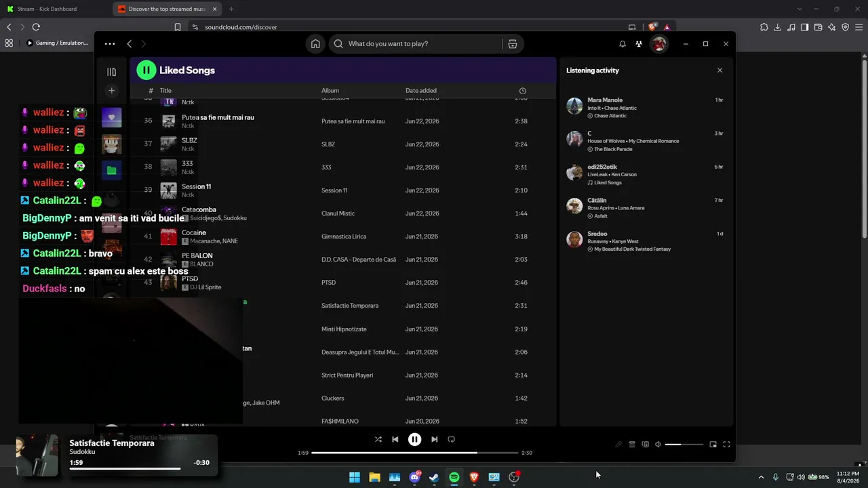Image resolution: width=868 pixels, height=488 pixels.
Task: Skip to the previous track
Action: tap(395, 439)
